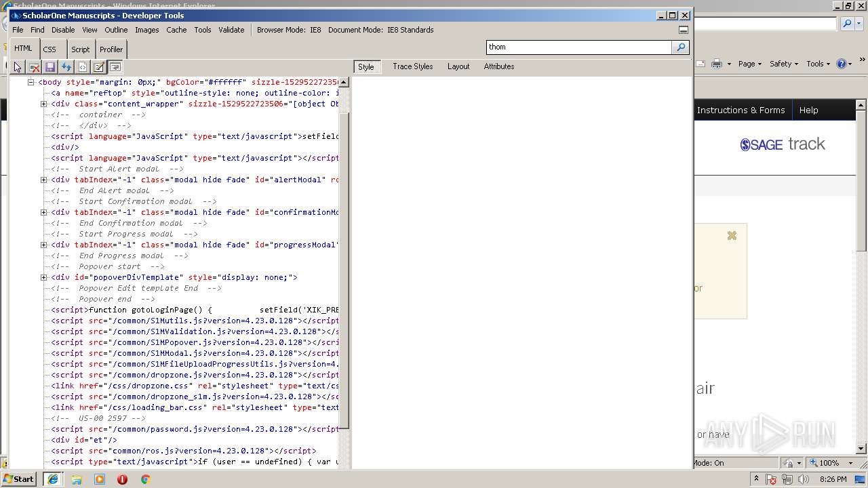868x488 pixels.
Task: Click the Action Center flag tray icon
Action: coord(771,479)
